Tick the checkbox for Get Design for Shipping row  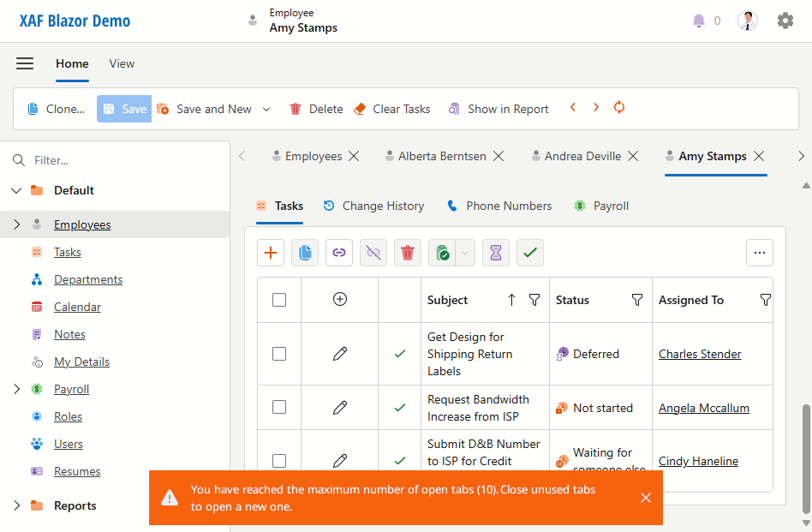tap(279, 354)
